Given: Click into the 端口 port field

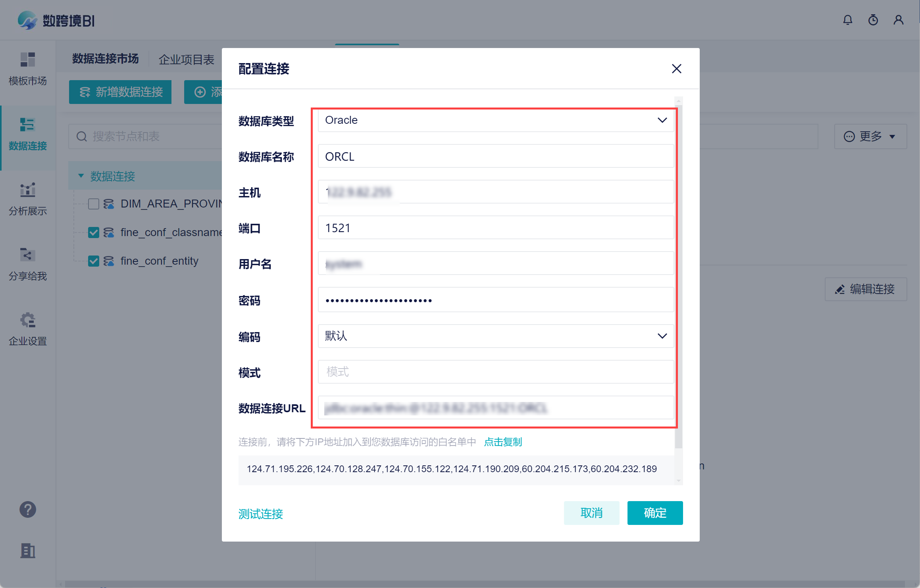Looking at the screenshot, I should point(495,228).
